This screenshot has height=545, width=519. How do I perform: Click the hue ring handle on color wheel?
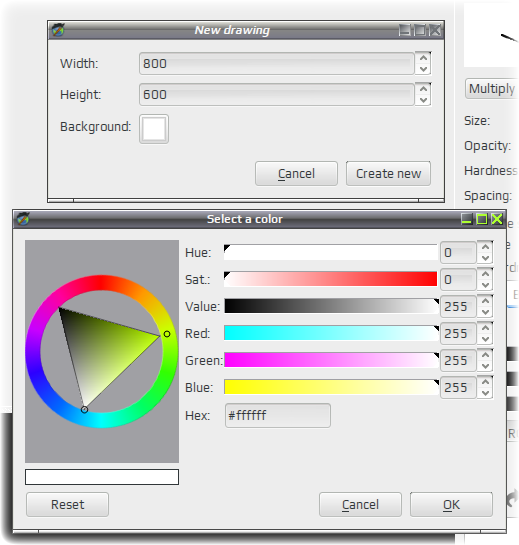click(167, 334)
